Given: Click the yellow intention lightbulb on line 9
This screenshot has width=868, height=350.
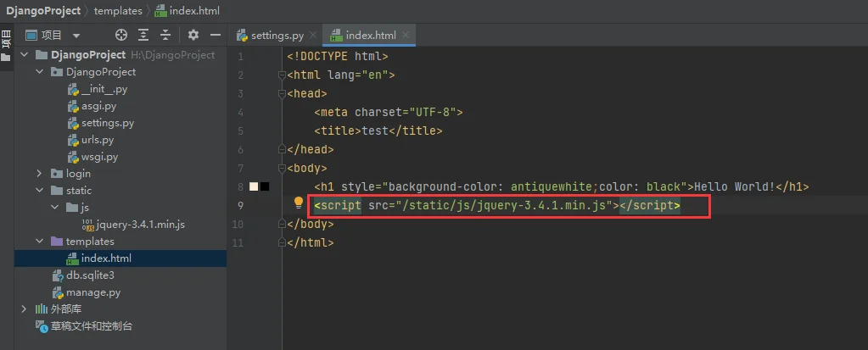Looking at the screenshot, I should pyautogui.click(x=299, y=203).
